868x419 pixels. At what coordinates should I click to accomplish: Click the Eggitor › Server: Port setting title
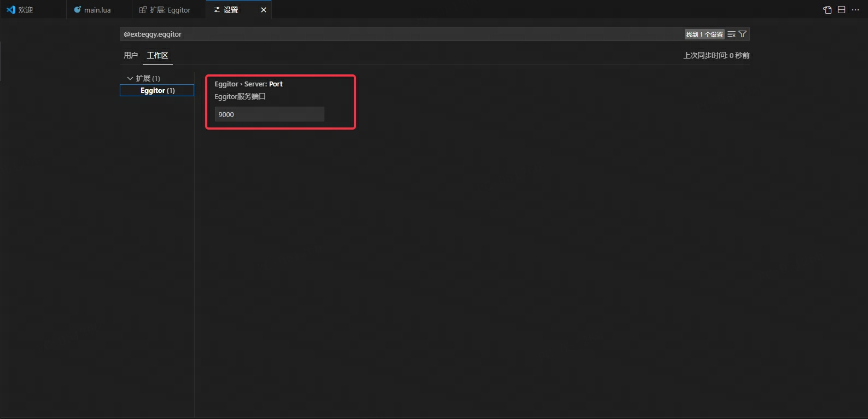coord(248,84)
